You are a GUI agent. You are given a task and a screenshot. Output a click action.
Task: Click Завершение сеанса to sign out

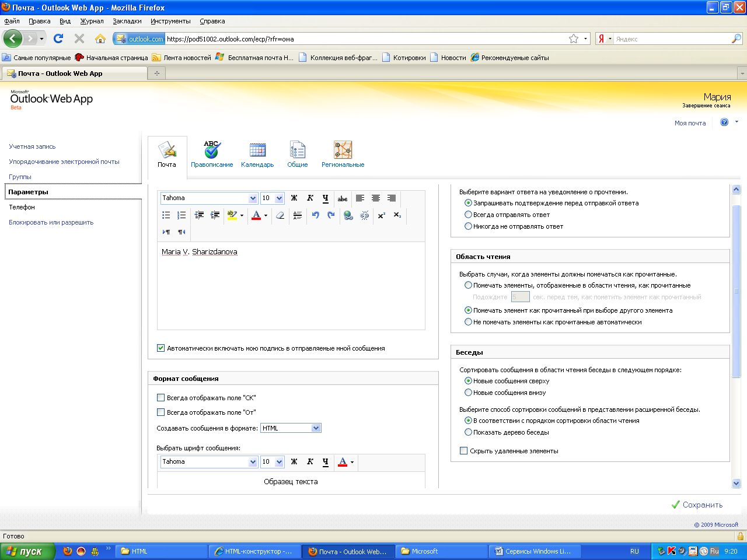[706, 106]
